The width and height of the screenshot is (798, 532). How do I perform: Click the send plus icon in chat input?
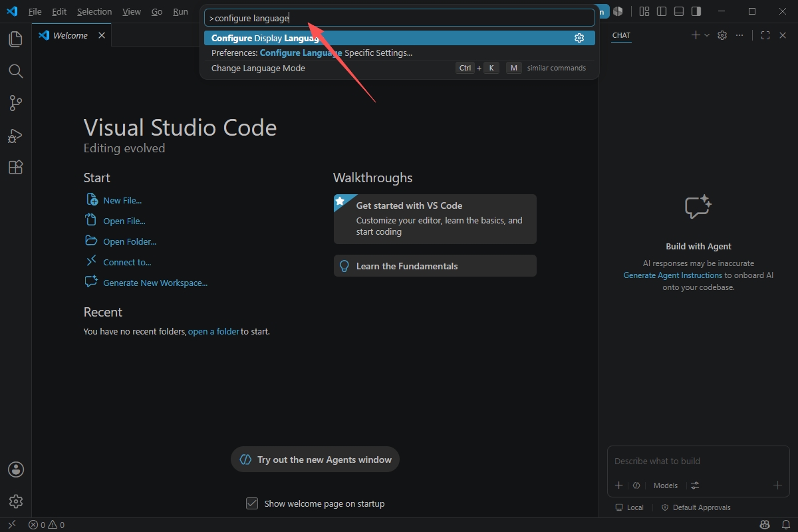(778, 485)
